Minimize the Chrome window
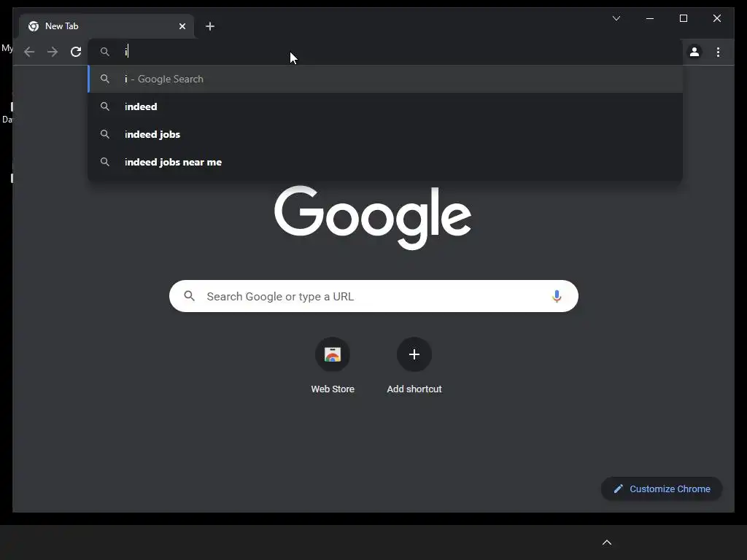This screenshot has width=747, height=560. coord(650,18)
